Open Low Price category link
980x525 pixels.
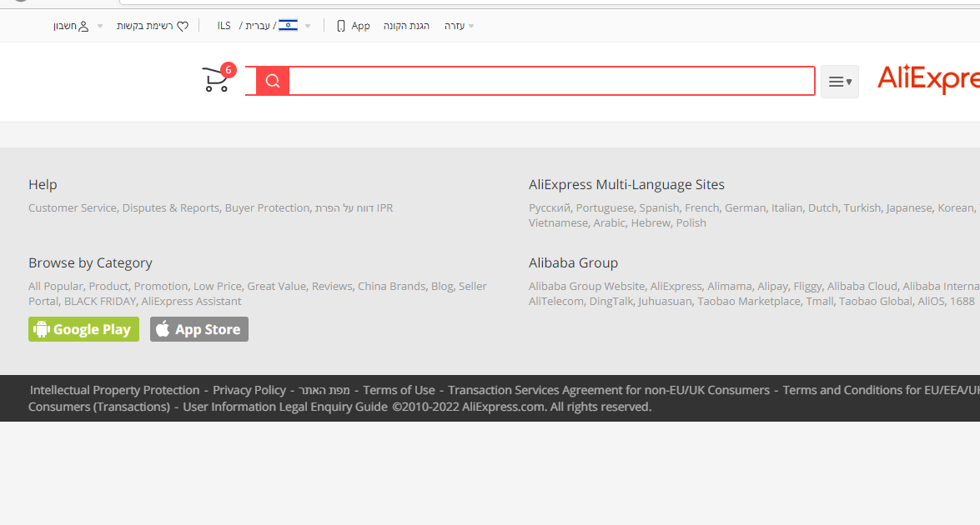click(218, 286)
